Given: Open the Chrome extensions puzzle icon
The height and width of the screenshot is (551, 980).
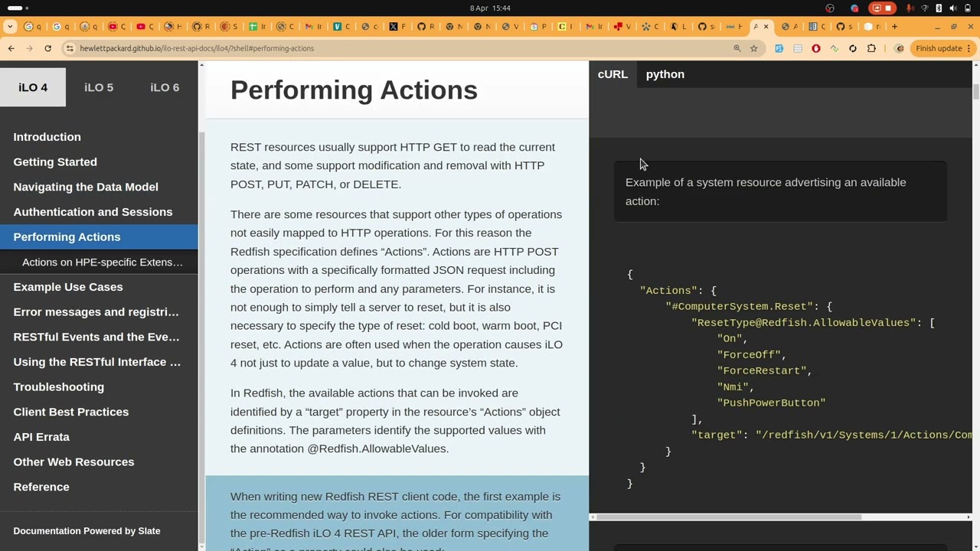Looking at the screenshot, I should click(871, 48).
